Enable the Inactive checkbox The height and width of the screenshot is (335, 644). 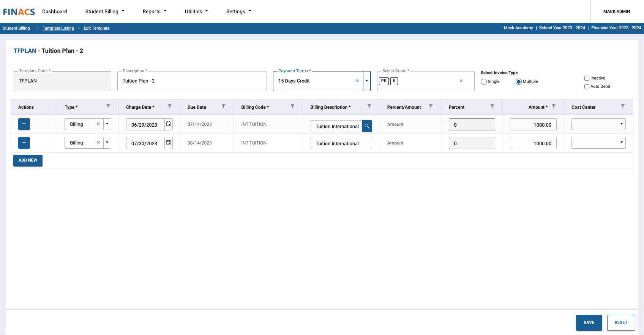pyautogui.click(x=587, y=78)
